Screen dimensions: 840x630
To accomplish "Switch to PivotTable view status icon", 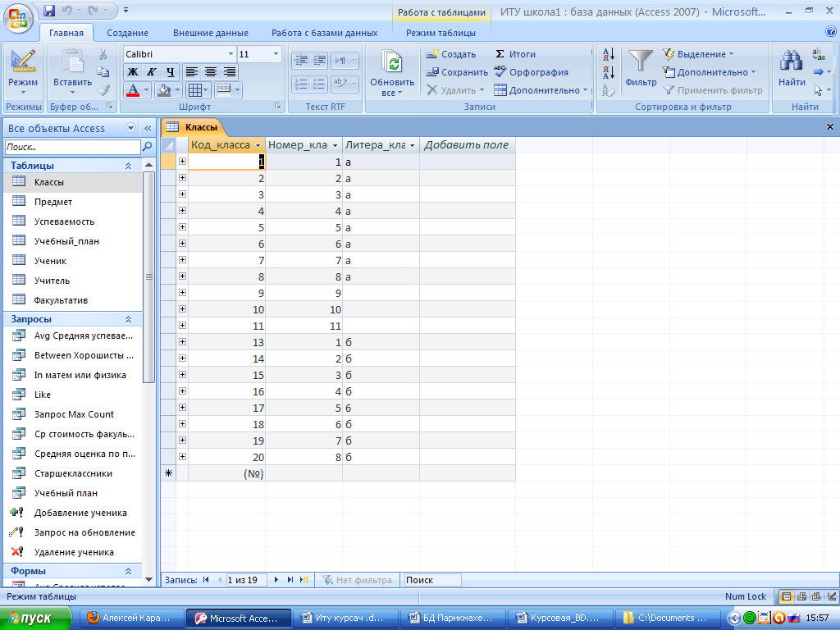I will [x=801, y=596].
